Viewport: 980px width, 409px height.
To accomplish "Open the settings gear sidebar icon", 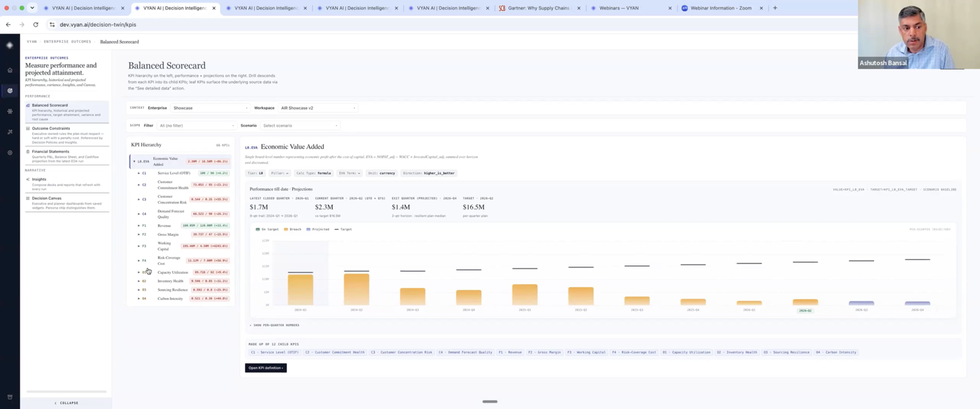I will (10, 153).
